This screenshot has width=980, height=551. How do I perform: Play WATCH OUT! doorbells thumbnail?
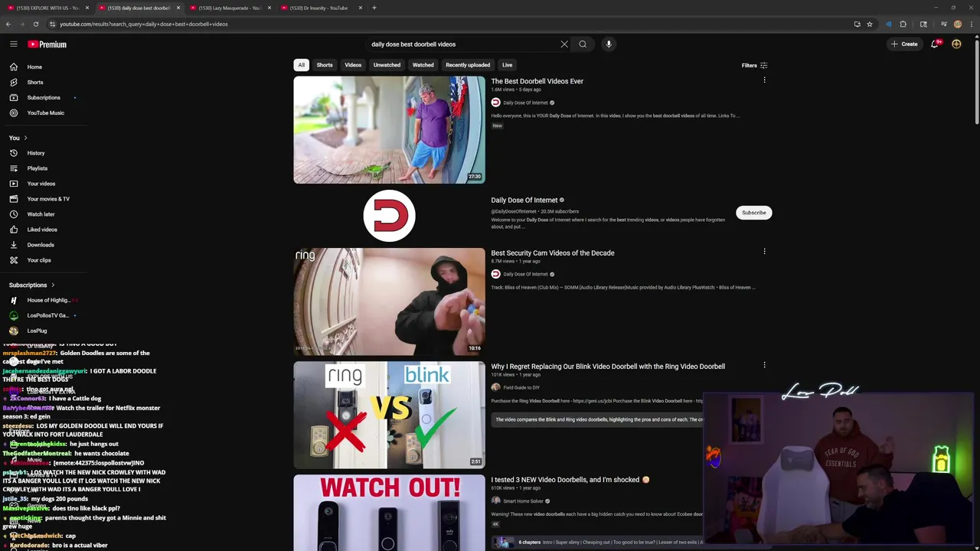tap(389, 513)
